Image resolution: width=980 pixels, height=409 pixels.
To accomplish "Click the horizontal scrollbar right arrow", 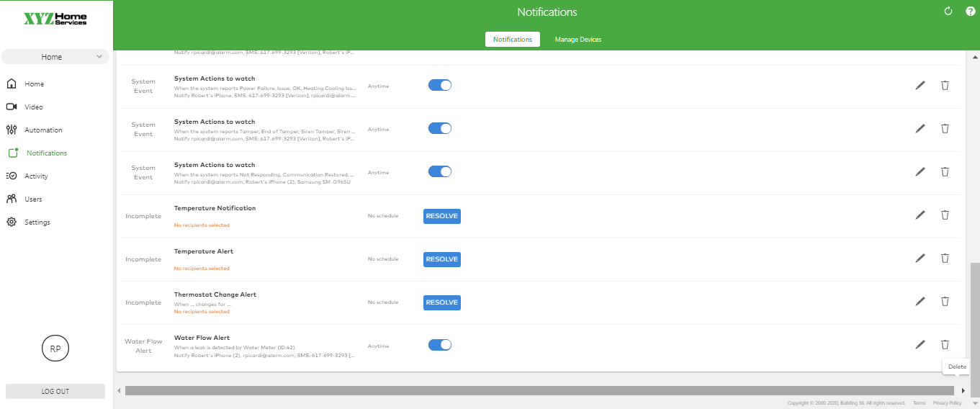I will 963,390.
